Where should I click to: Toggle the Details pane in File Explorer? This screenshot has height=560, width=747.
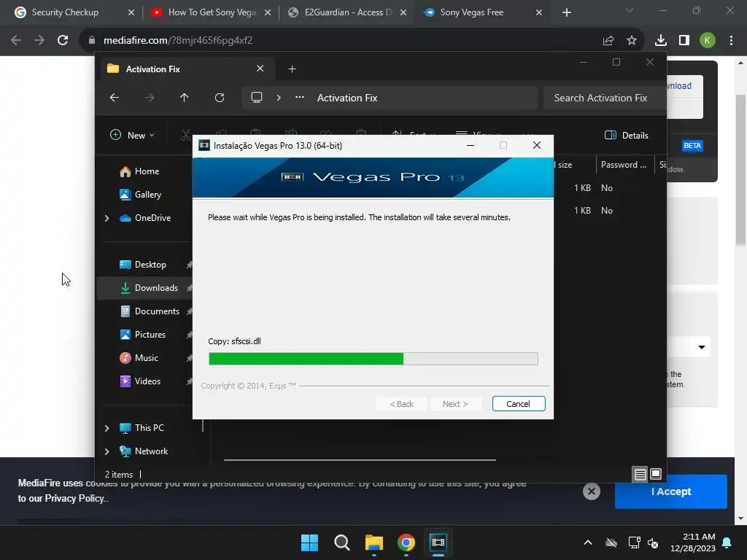pos(626,135)
